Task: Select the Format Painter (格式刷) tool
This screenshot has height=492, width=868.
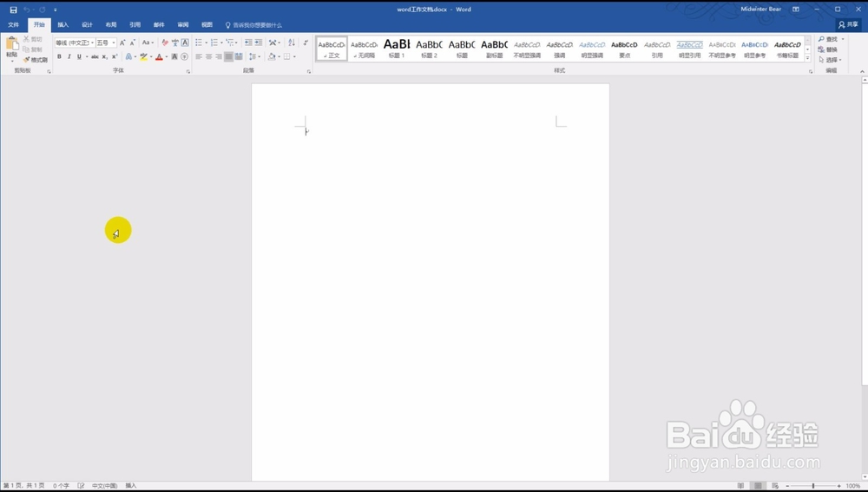Action: [36, 60]
